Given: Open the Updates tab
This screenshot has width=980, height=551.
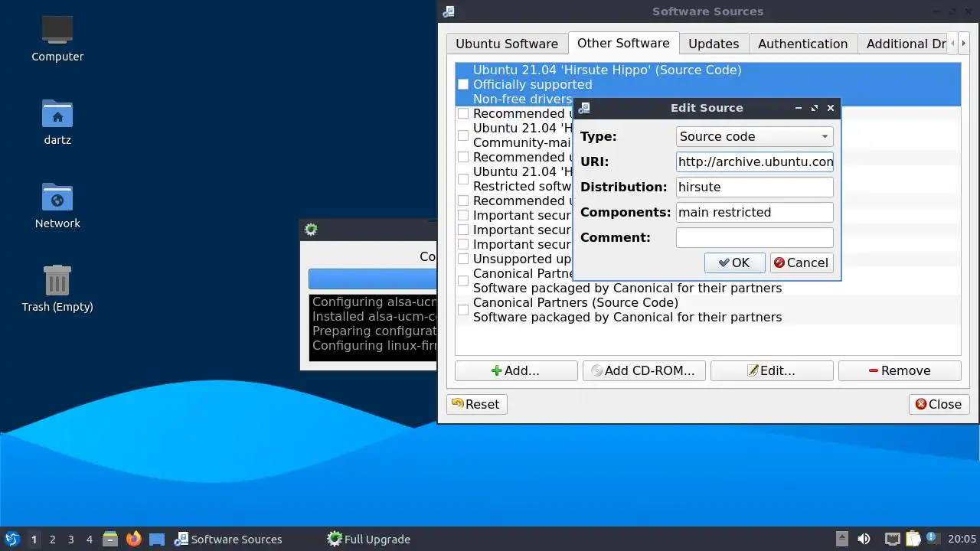Looking at the screenshot, I should (x=714, y=44).
